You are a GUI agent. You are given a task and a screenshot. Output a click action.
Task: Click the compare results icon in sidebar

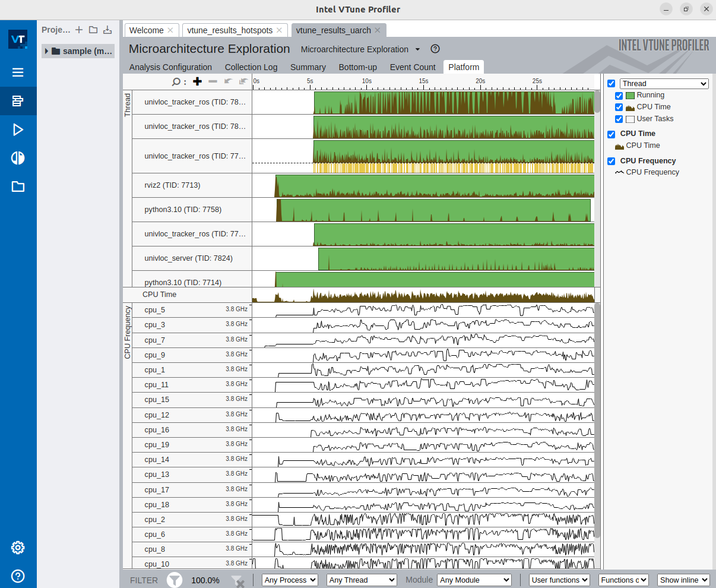coord(18,158)
